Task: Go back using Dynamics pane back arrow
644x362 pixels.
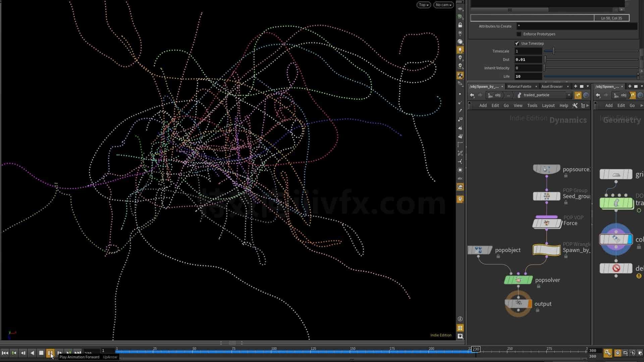Action: tap(472, 95)
